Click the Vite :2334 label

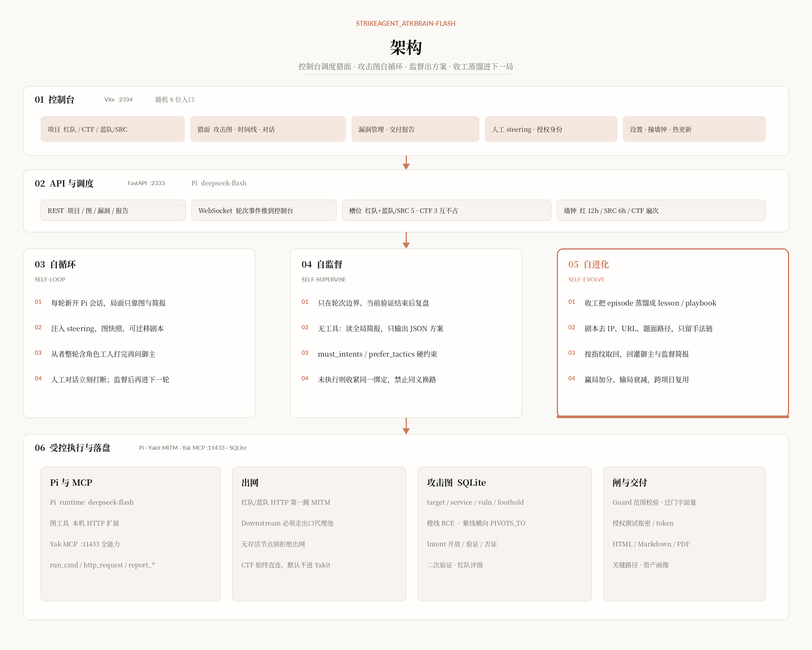pyautogui.click(x=118, y=100)
